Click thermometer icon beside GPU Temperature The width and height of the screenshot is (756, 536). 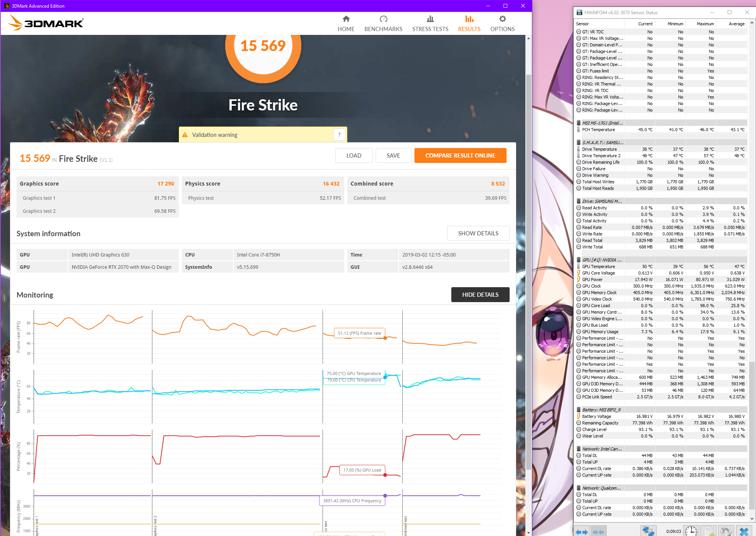[579, 266]
